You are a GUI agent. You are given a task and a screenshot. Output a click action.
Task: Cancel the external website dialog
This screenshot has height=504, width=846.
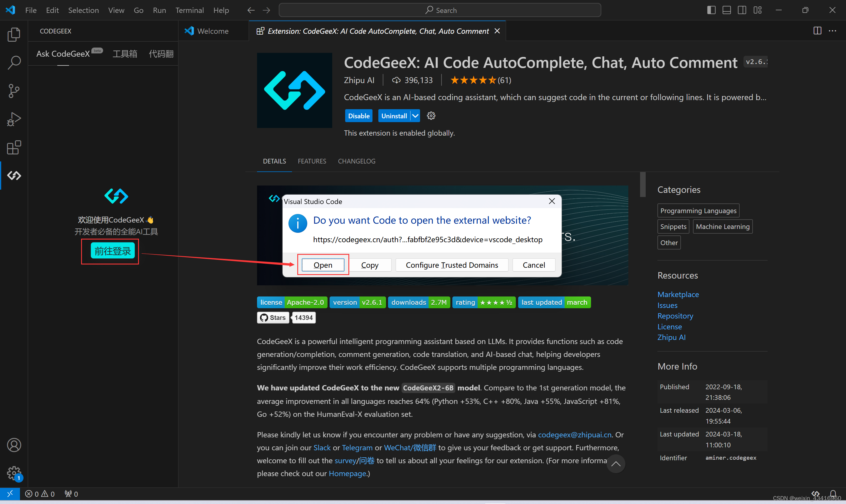point(534,265)
